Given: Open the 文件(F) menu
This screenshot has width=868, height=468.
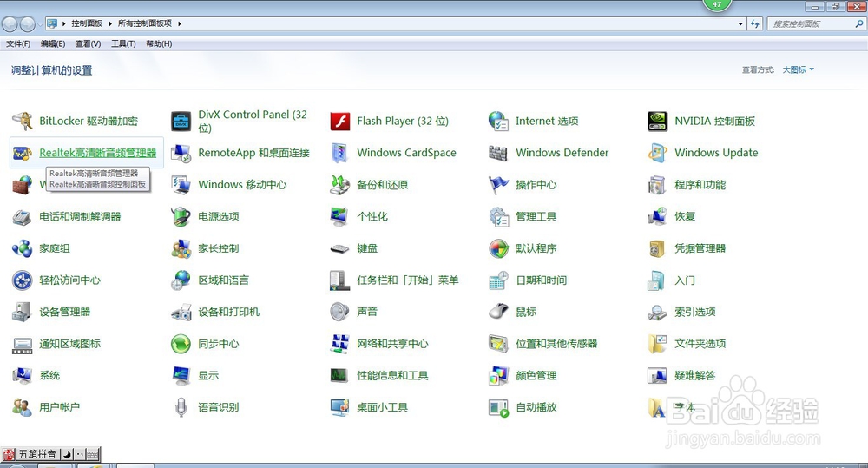Looking at the screenshot, I should [x=18, y=43].
